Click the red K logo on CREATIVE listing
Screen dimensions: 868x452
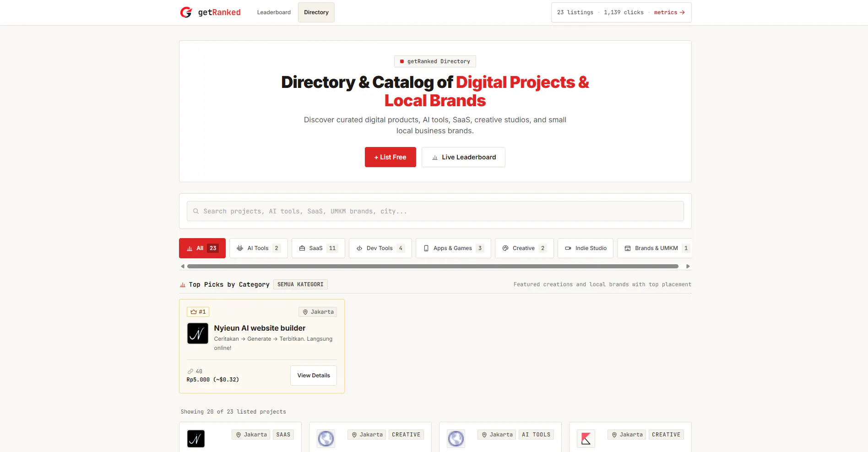[586, 439]
